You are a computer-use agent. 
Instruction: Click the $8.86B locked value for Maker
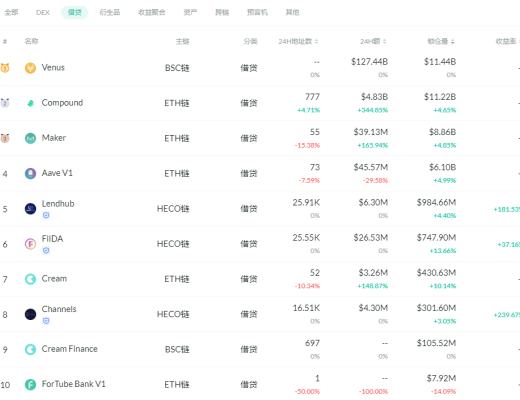coord(442,132)
